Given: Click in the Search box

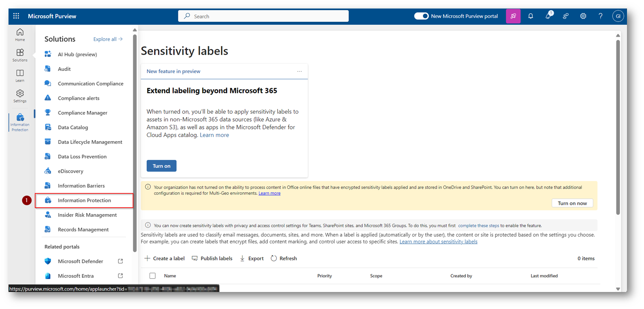Looking at the screenshot, I should pos(263,16).
